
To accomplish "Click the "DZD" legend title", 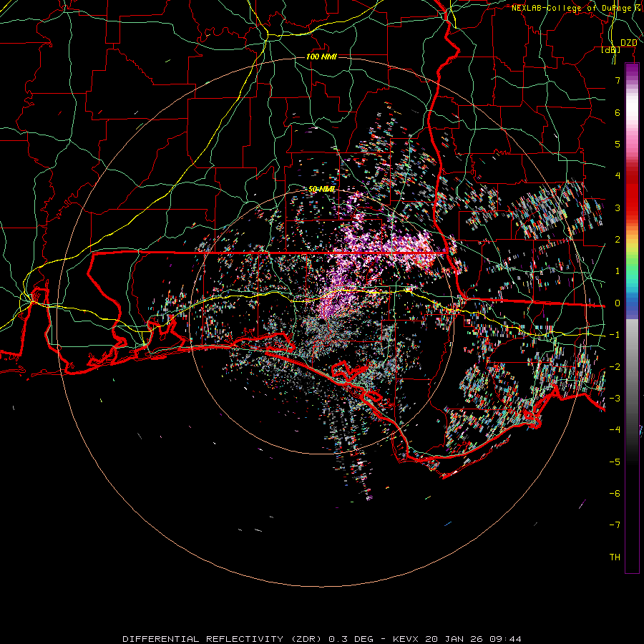I will 629,43.
